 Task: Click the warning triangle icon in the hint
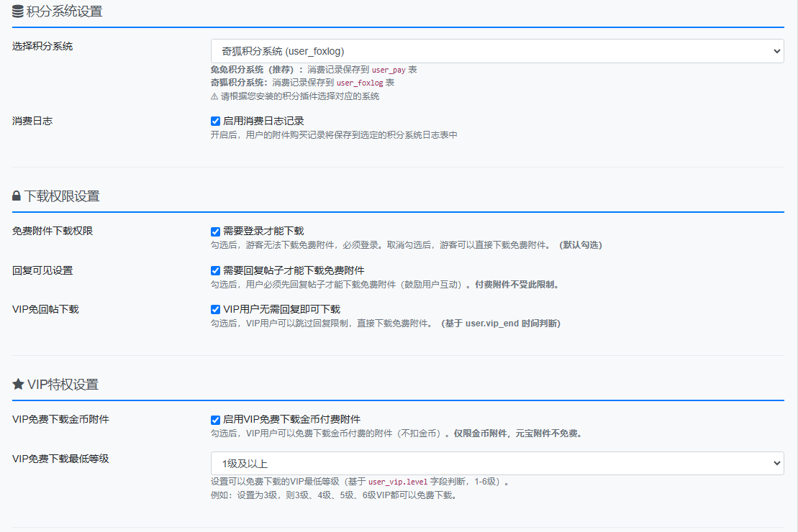[x=214, y=96]
